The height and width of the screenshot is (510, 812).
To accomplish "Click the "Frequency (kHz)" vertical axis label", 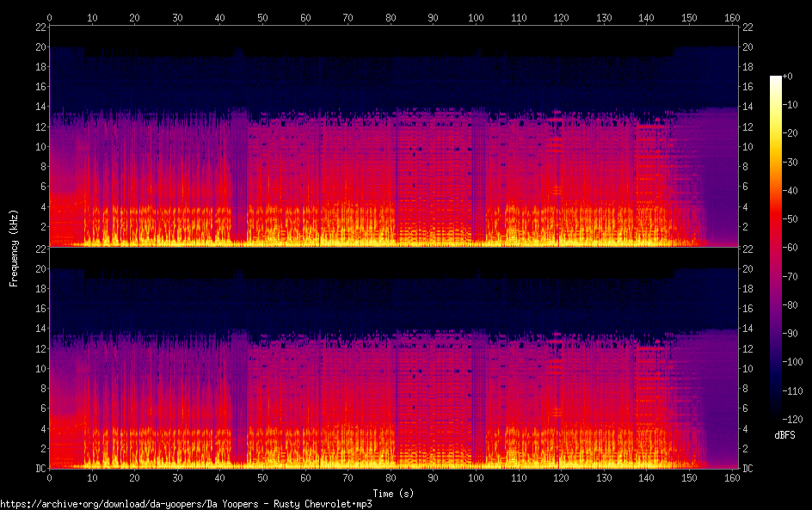I will 14,247.
